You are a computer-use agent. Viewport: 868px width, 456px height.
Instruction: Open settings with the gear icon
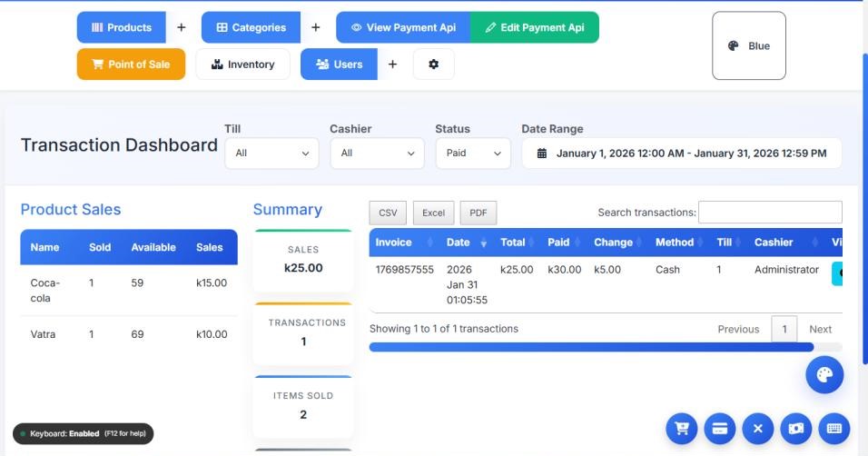point(434,64)
